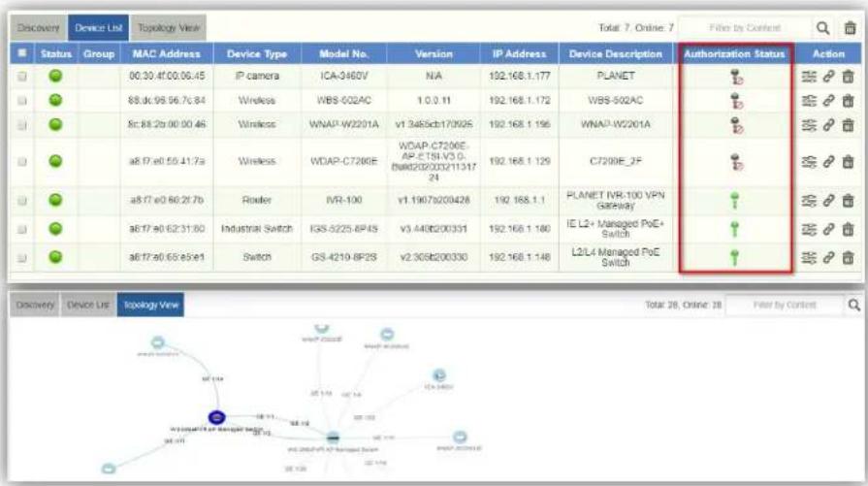868x486 pixels.
Task: Check the box for IP camera row
Action: pos(22,77)
